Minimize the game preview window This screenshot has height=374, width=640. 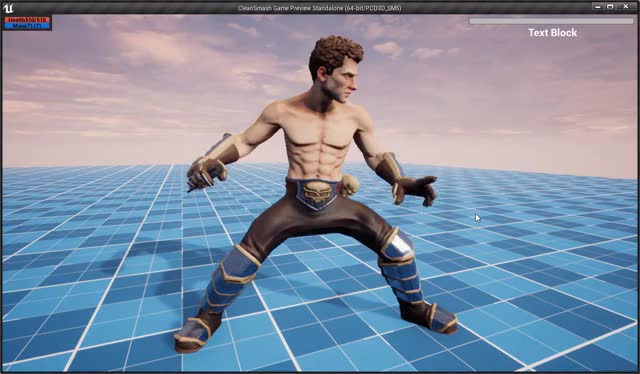pyautogui.click(x=598, y=7)
